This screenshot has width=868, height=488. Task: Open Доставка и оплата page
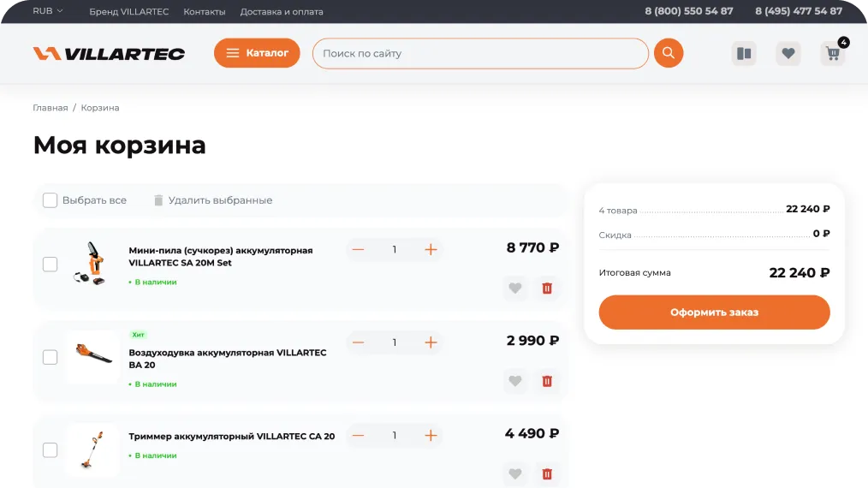click(282, 12)
